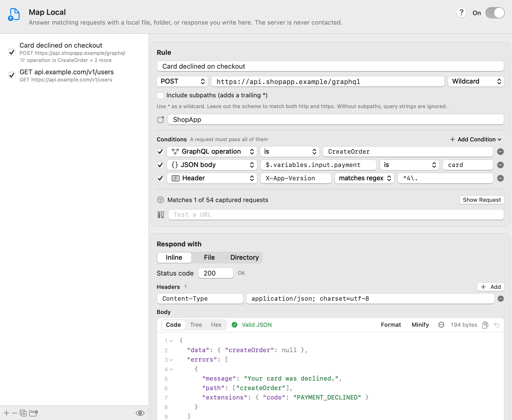The height and width of the screenshot is (420, 512).
Task: Select the Directory response tab
Action: 244,258
